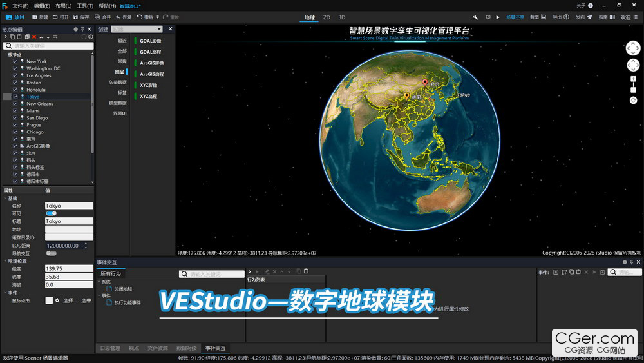Open the 项目 project menu
Viewport: 644px width, 363px height.
[x=15, y=17]
